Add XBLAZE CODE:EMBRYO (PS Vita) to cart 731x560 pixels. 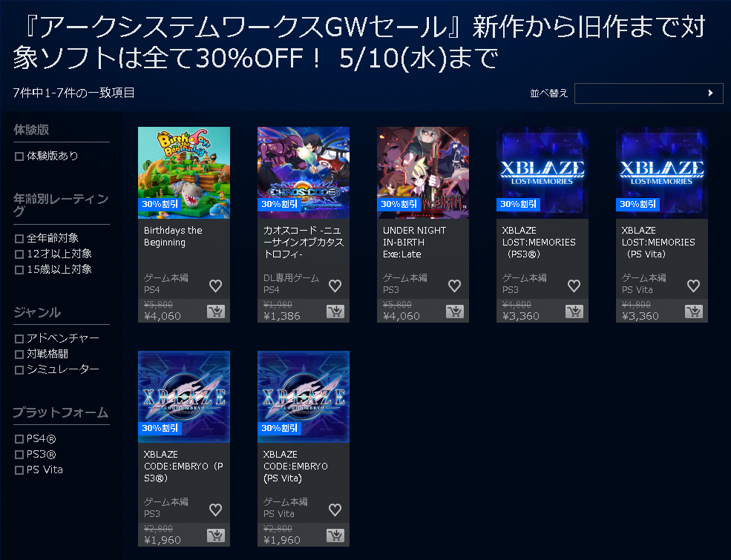(x=335, y=536)
